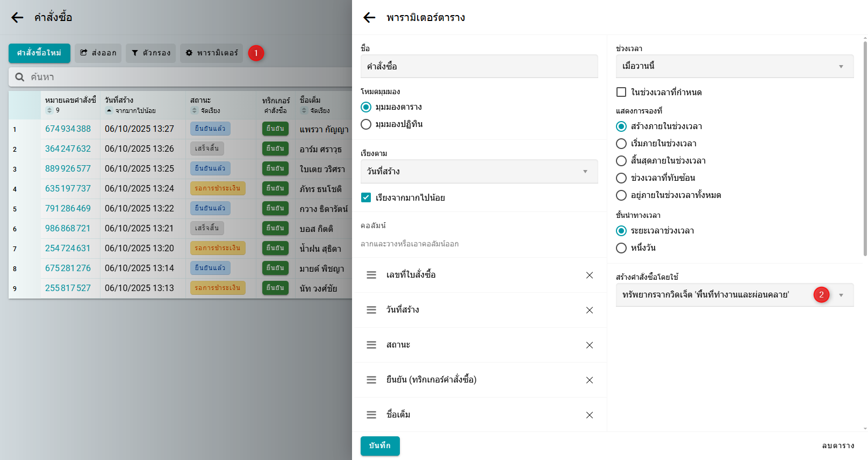Click the ส่งออก export toolbar item
This screenshot has width=868, height=460.
coord(98,53)
